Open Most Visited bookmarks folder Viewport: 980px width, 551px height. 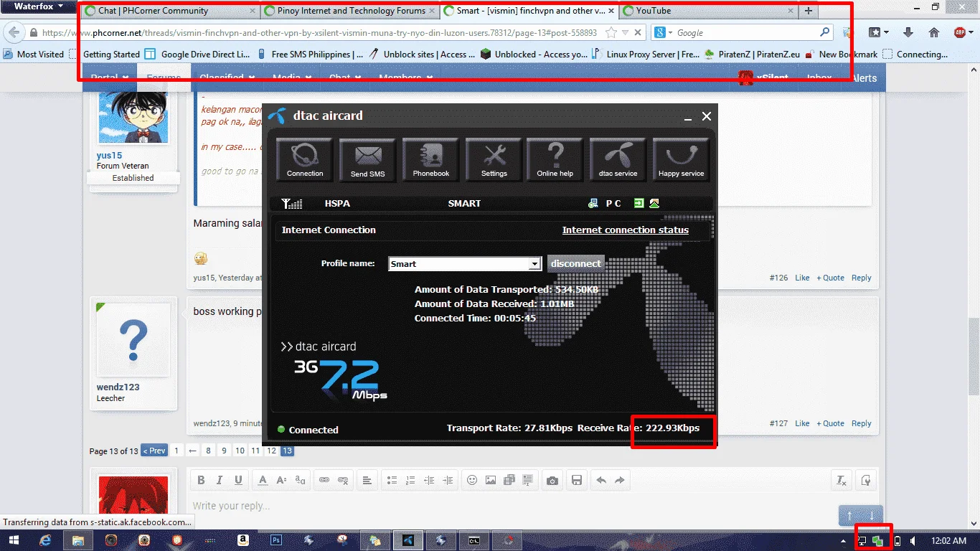tap(34, 54)
